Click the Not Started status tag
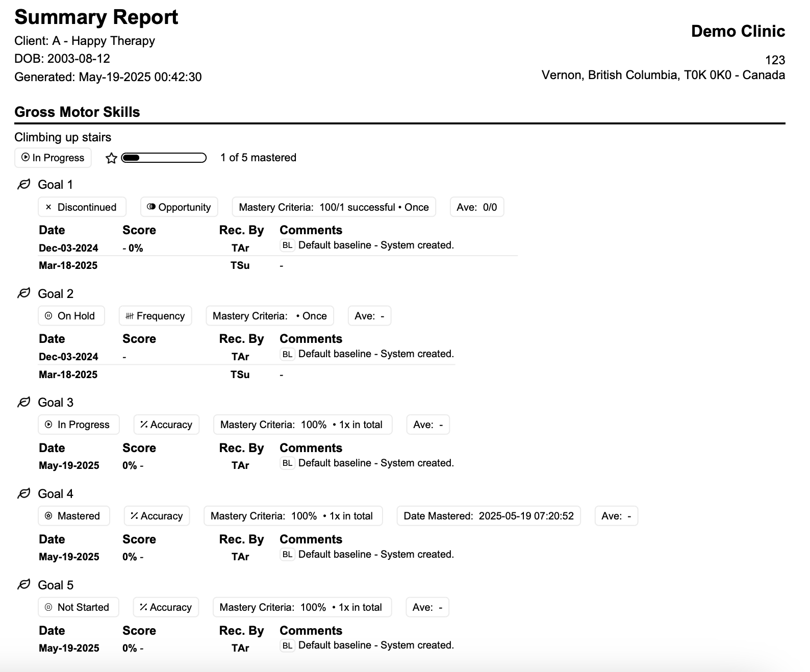Image resolution: width=810 pixels, height=672 pixels. (78, 607)
